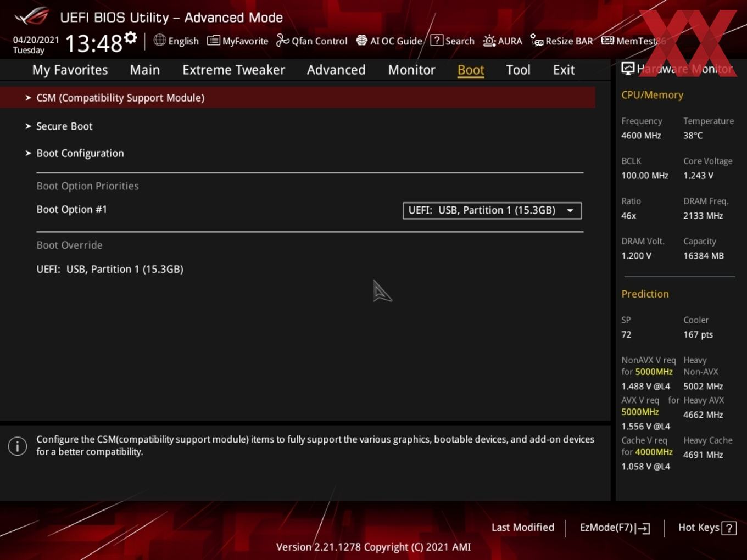Click the Cooler score 167 pts
The image size is (747, 560).
point(698,334)
